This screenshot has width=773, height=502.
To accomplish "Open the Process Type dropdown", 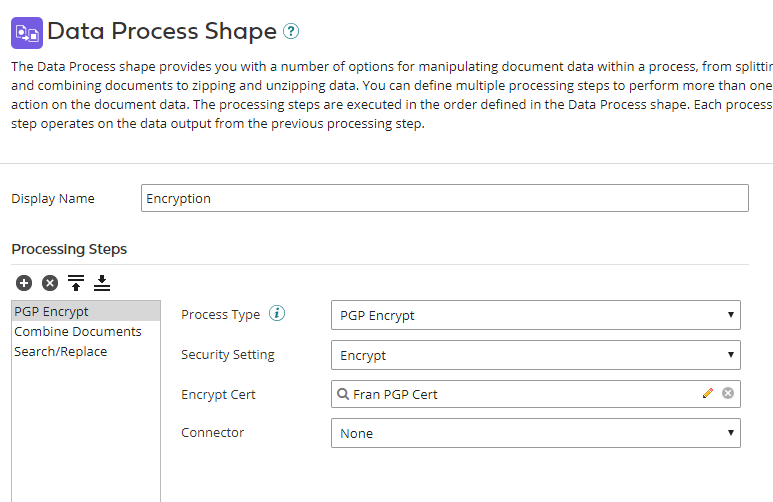I will (535, 315).
